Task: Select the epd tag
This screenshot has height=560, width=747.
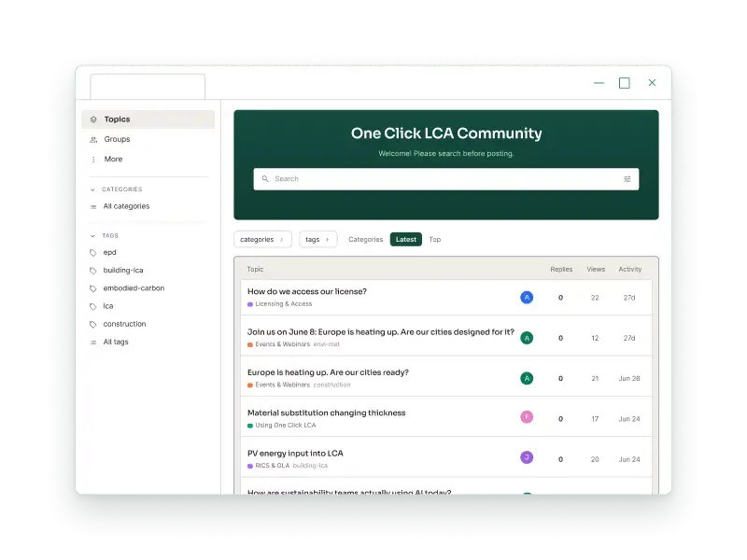Action: click(109, 252)
